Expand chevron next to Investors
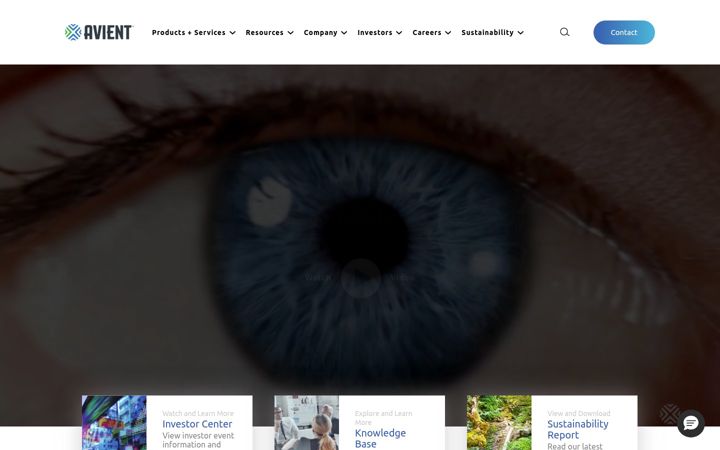 click(x=399, y=33)
